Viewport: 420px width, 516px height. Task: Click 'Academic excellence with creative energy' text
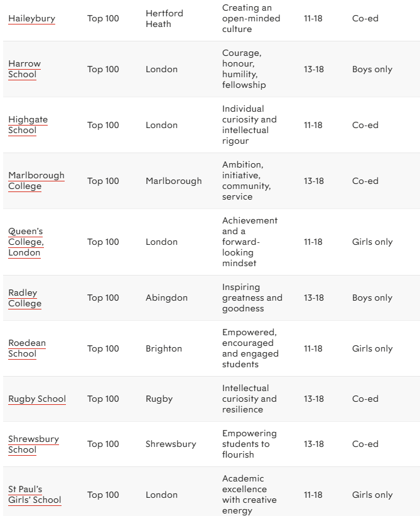(x=249, y=495)
